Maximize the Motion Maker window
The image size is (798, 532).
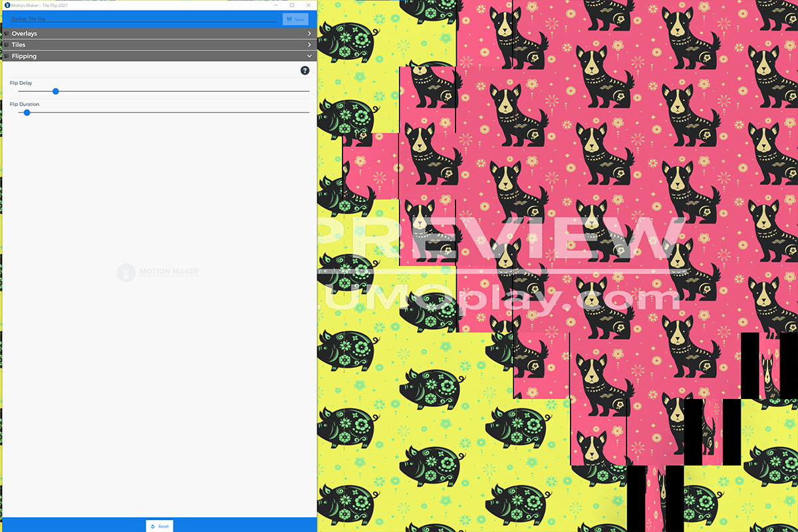coord(292,5)
